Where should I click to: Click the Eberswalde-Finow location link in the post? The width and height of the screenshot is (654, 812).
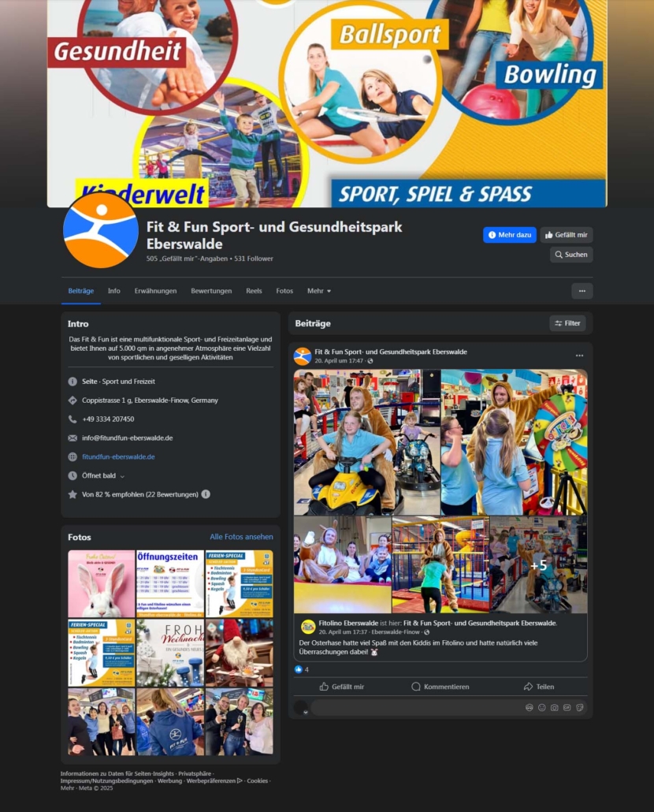pos(396,632)
